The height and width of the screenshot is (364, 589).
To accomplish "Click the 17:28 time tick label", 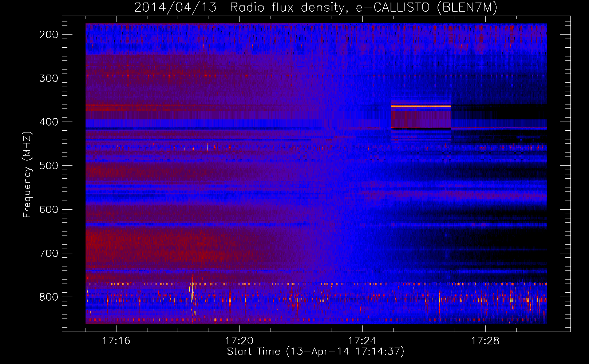I will click(x=485, y=341).
